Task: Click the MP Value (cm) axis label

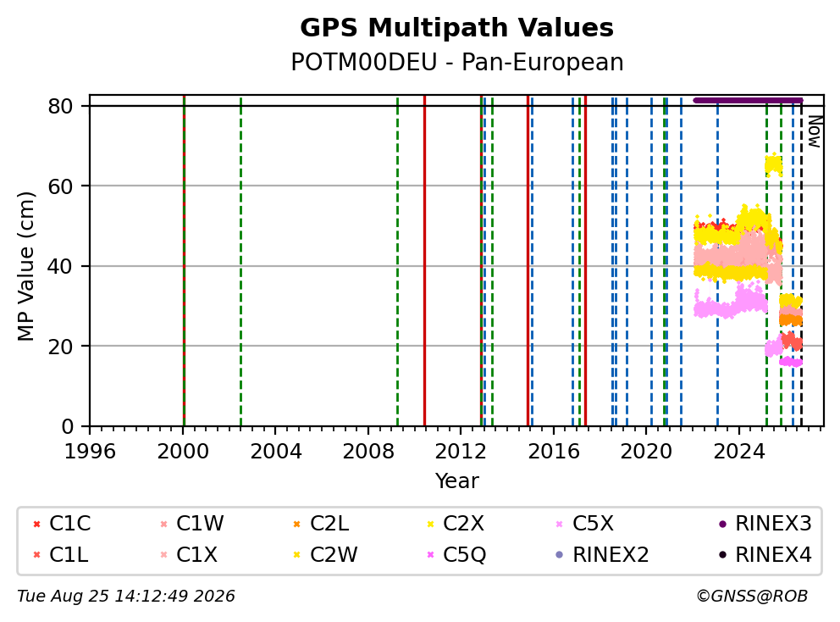Action: click(x=25, y=266)
